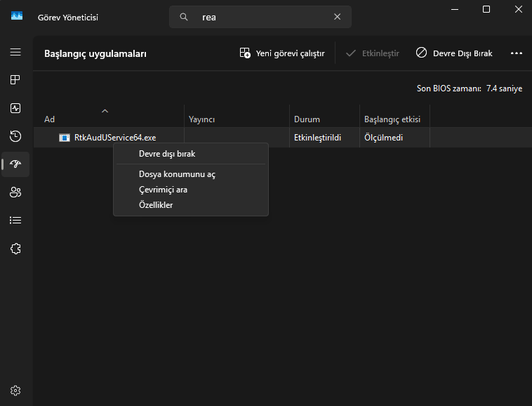
Task: Click search field containing 'rea'
Action: click(x=260, y=17)
